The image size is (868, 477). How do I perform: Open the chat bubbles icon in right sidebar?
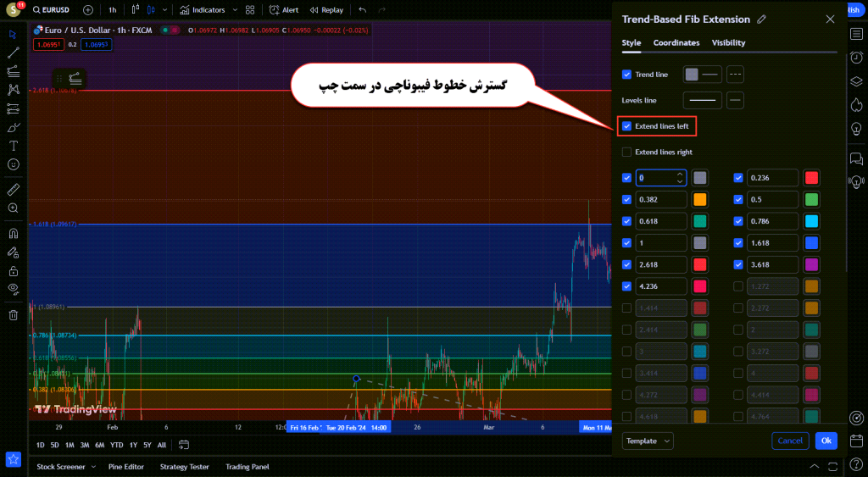pyautogui.click(x=856, y=159)
